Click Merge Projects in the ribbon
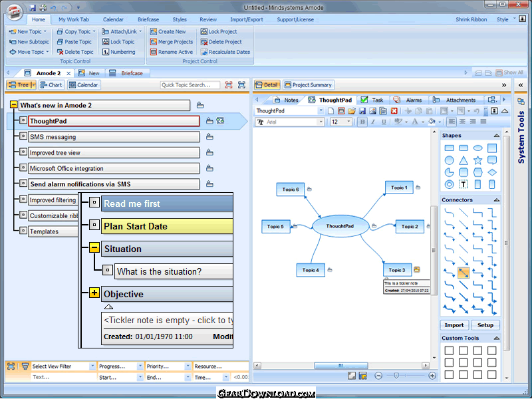Viewport: 532px width, 399px height. pyautogui.click(x=172, y=42)
